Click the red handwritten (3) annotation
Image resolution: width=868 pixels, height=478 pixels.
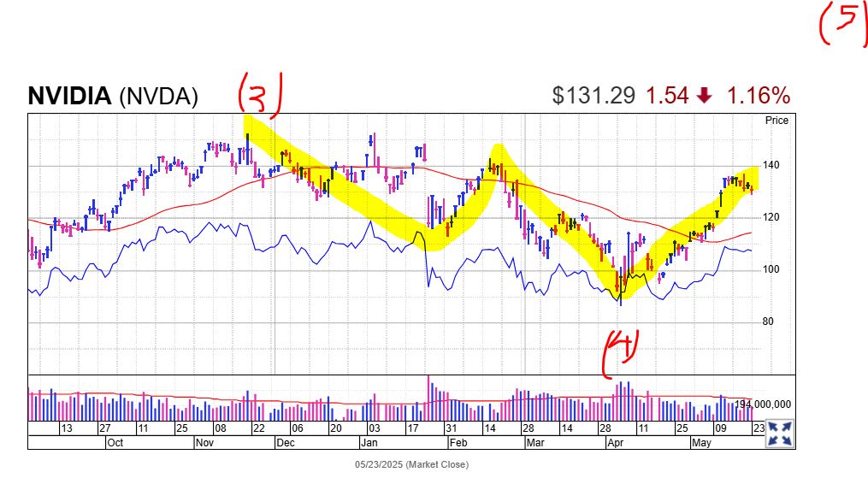click(260, 95)
